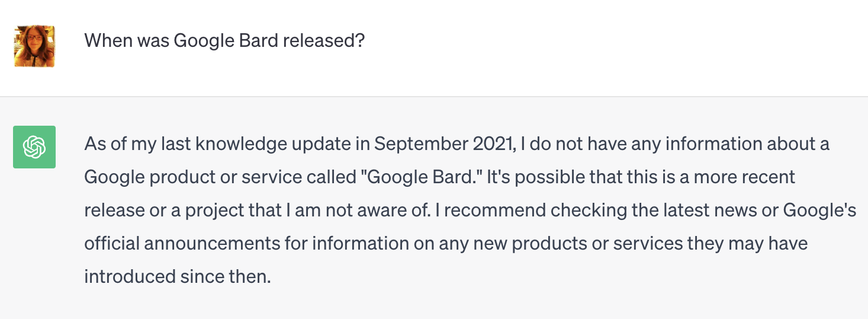The image size is (868, 319).
Task: Click the question "When was Google Bard released?"
Action: 224,41
